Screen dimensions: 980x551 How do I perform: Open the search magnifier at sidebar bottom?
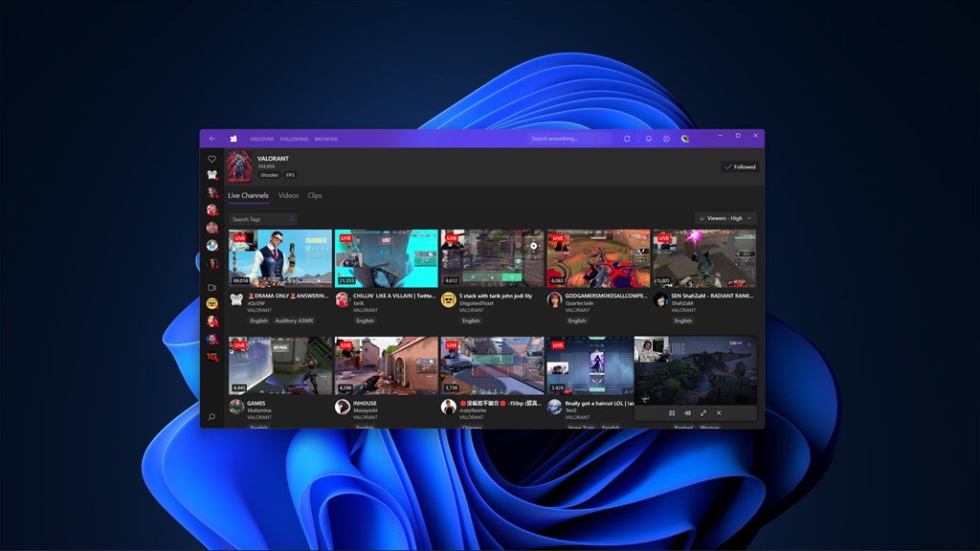[x=212, y=417]
